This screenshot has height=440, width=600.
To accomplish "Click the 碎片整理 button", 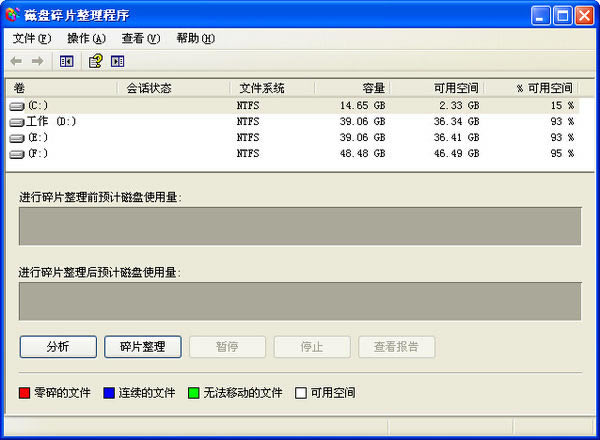I will point(142,347).
